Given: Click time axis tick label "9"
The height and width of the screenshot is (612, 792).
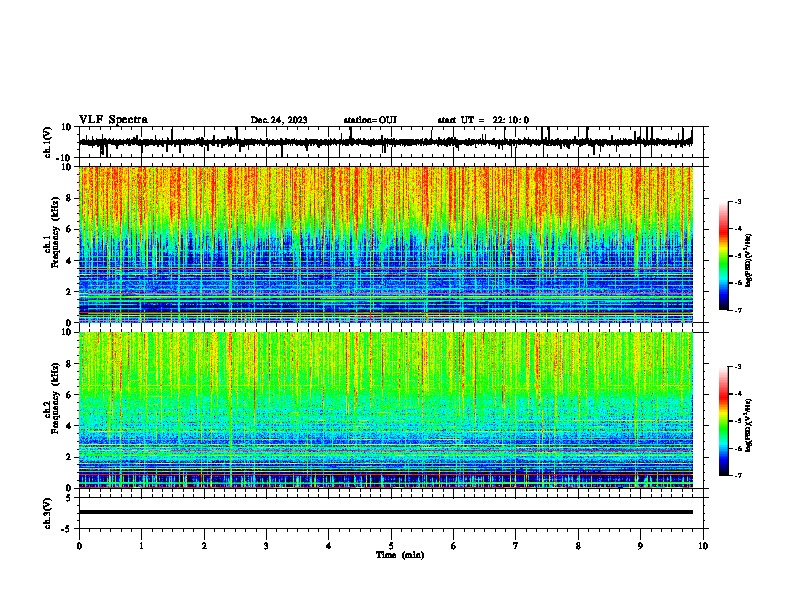Looking at the screenshot, I should tap(640, 546).
